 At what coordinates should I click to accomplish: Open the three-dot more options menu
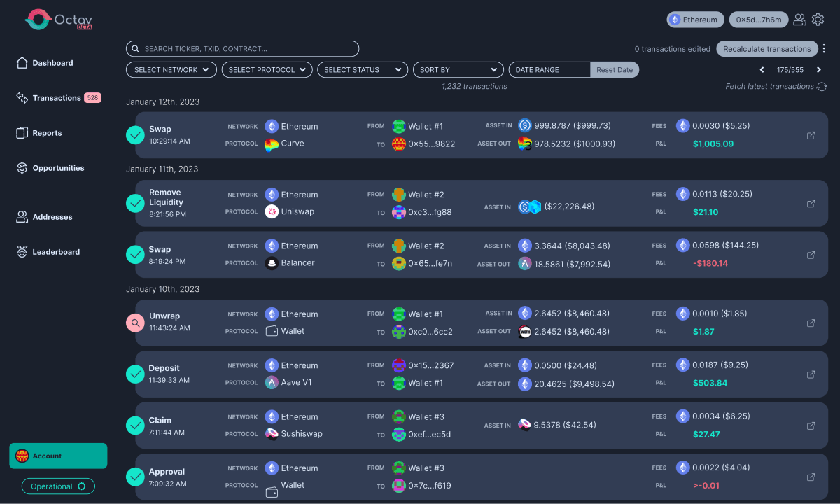click(x=824, y=49)
